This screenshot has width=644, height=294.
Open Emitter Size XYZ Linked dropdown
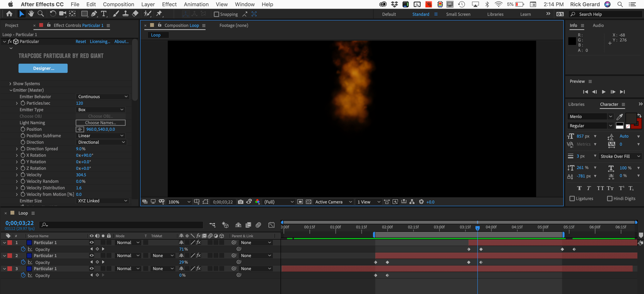[102, 201]
